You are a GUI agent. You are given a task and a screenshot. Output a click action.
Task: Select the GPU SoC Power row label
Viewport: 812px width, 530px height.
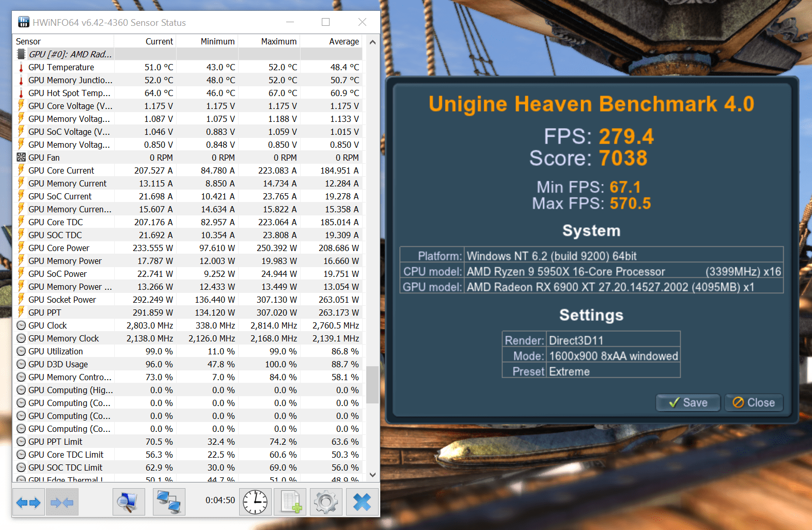[x=58, y=274]
